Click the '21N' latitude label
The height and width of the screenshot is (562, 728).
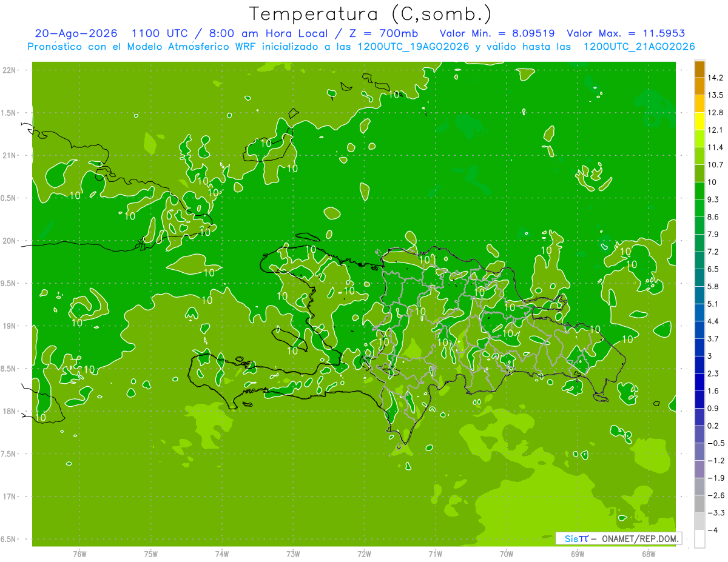coord(9,155)
